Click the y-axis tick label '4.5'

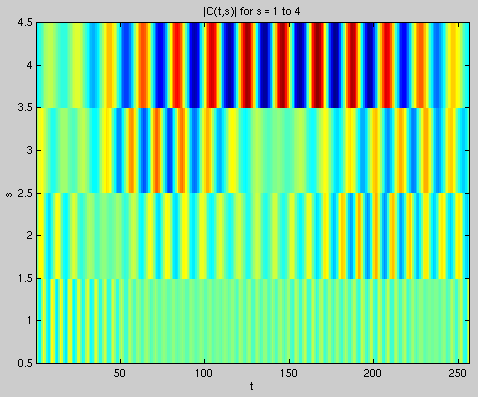click(25, 23)
